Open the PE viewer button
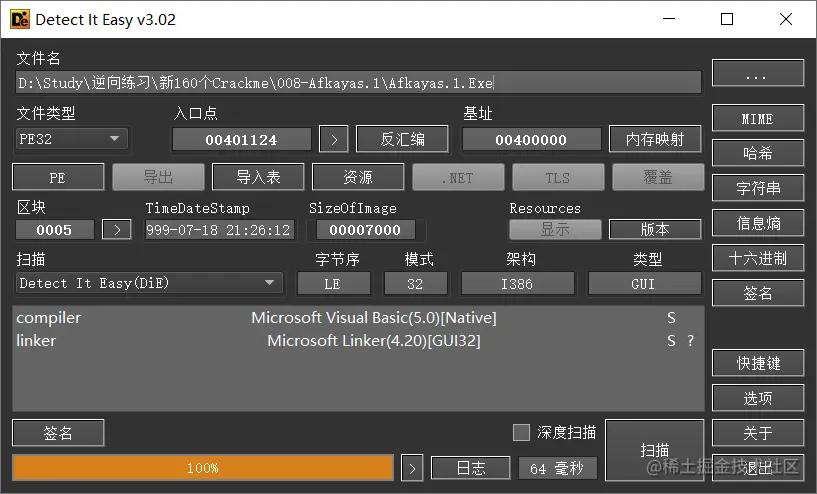Image resolution: width=817 pixels, height=494 pixels. pyautogui.click(x=58, y=177)
